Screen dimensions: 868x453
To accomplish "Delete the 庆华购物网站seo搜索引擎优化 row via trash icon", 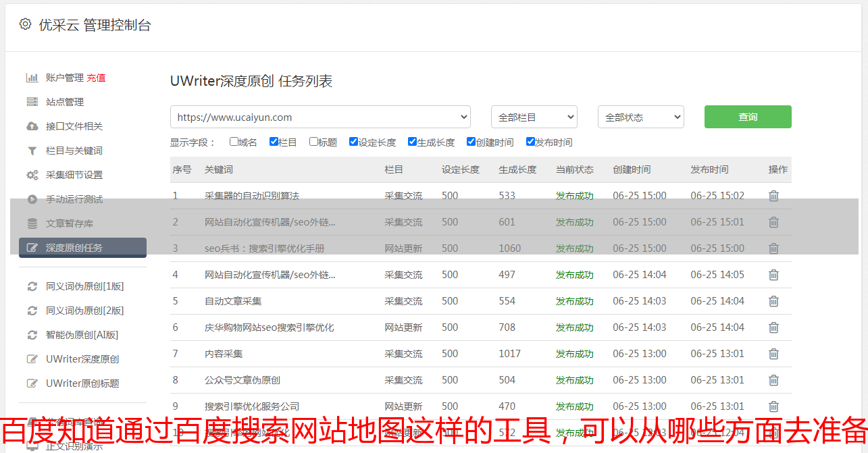I will pyautogui.click(x=773, y=327).
